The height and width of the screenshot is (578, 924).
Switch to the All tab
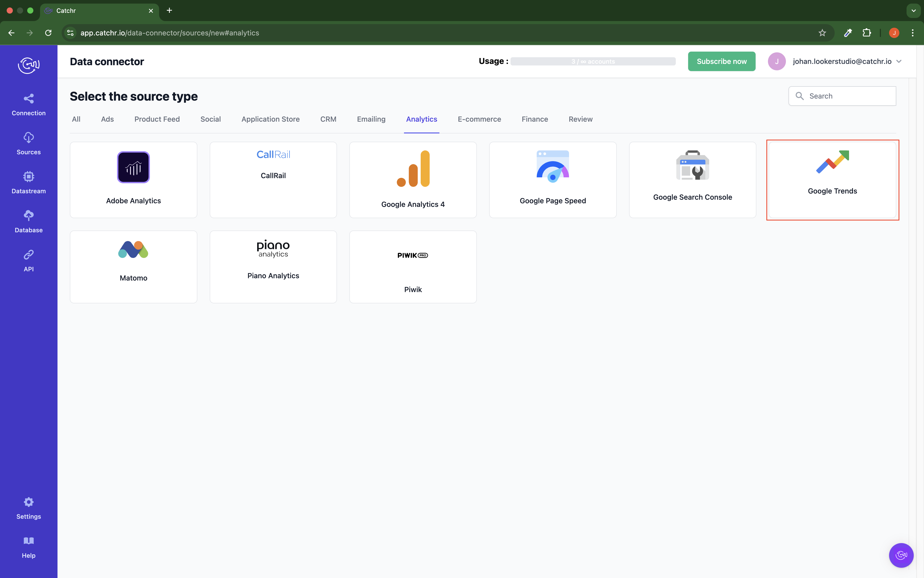(x=76, y=119)
